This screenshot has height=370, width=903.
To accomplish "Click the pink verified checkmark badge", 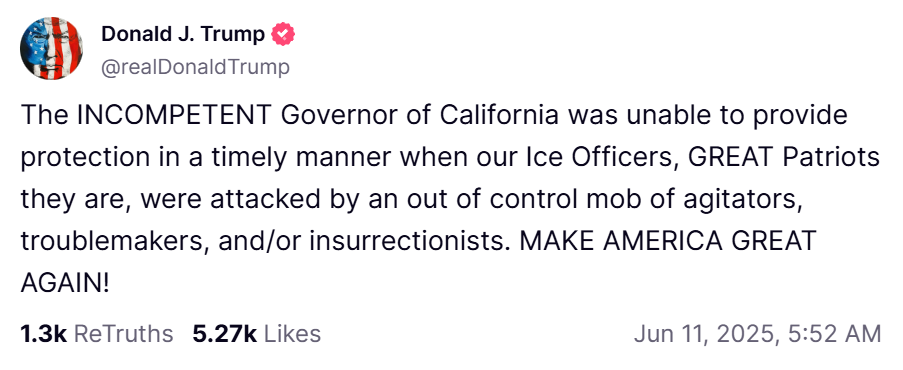I will 283,35.
